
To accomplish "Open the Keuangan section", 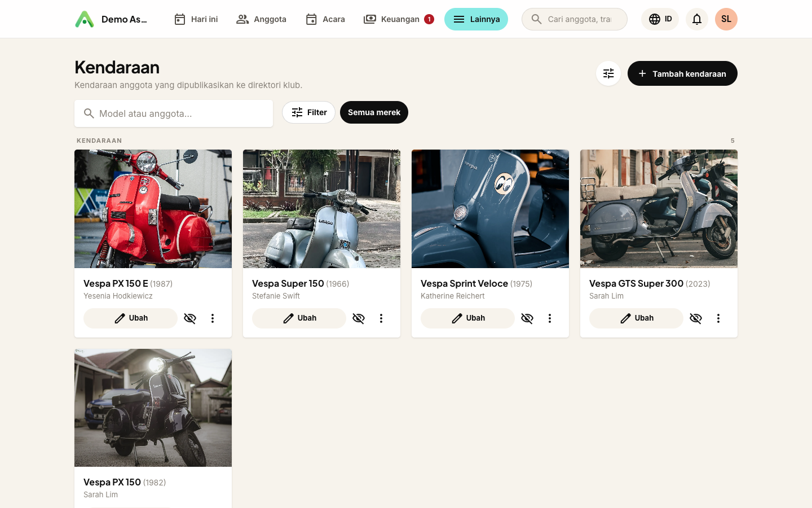I will (398, 19).
